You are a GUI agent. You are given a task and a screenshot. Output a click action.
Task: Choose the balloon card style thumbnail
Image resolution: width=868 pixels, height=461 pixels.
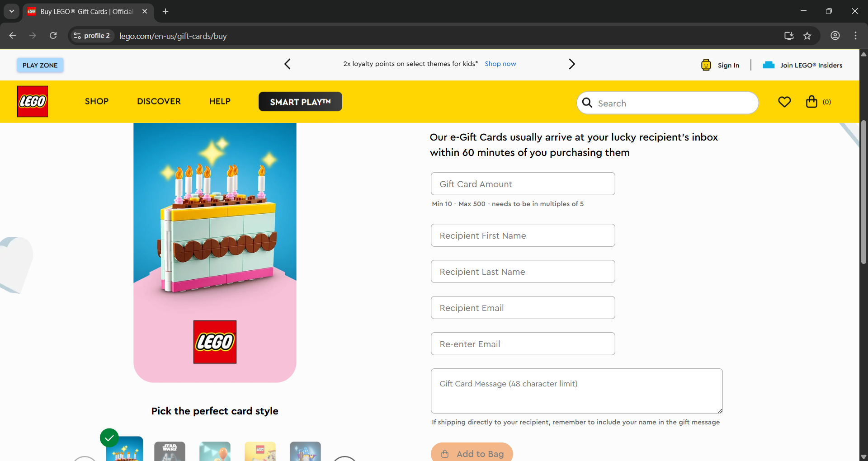[215, 451]
